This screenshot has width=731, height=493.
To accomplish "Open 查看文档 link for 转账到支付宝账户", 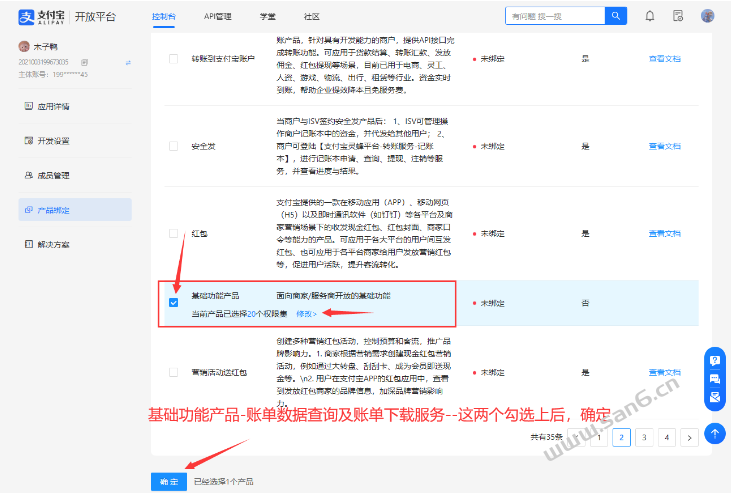I will click(665, 59).
